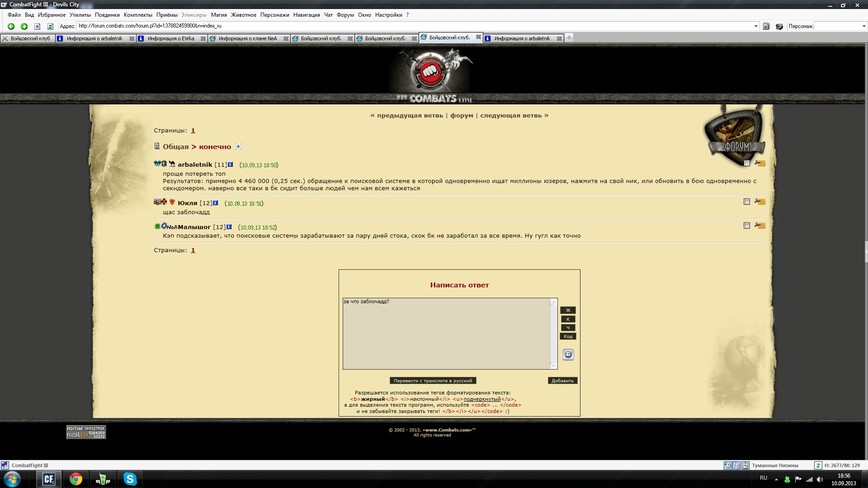Viewport: 868px width, 488px height.
Task: Click small plus icon beside topic title конечно
Action: (238, 146)
